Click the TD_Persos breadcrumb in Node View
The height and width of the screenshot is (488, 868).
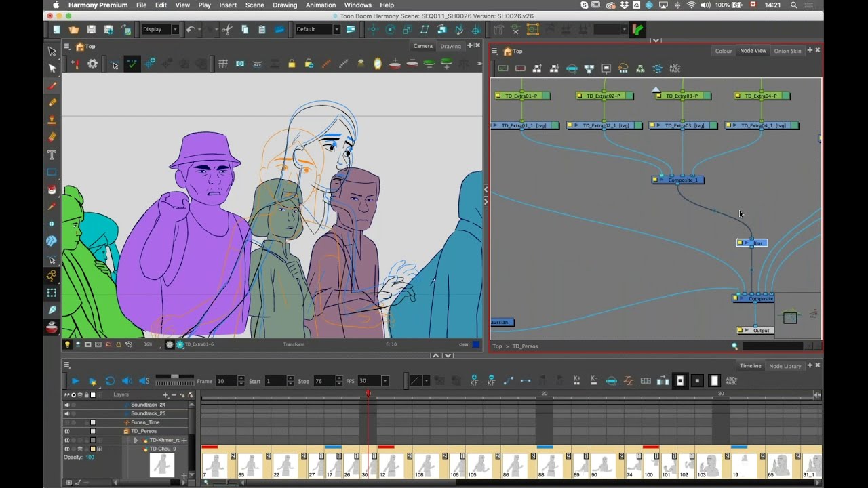click(525, 346)
